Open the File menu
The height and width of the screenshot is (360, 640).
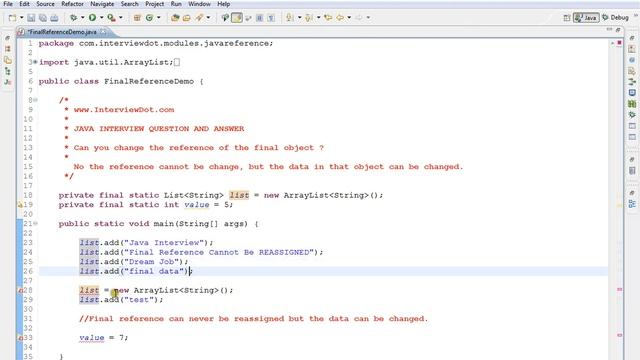point(8,4)
